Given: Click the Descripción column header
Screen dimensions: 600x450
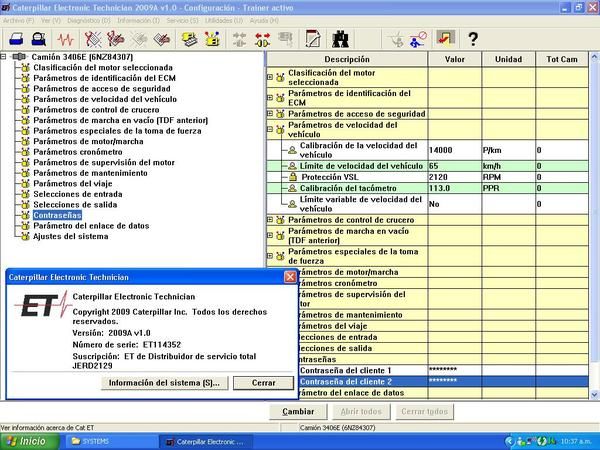Looking at the screenshot, I should (347, 59).
